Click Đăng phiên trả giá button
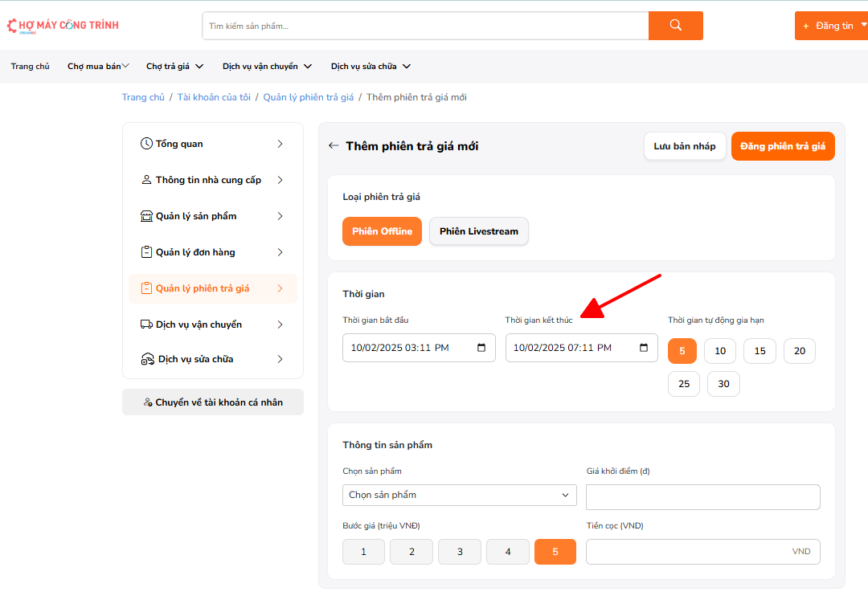The image size is (868, 604). click(783, 146)
